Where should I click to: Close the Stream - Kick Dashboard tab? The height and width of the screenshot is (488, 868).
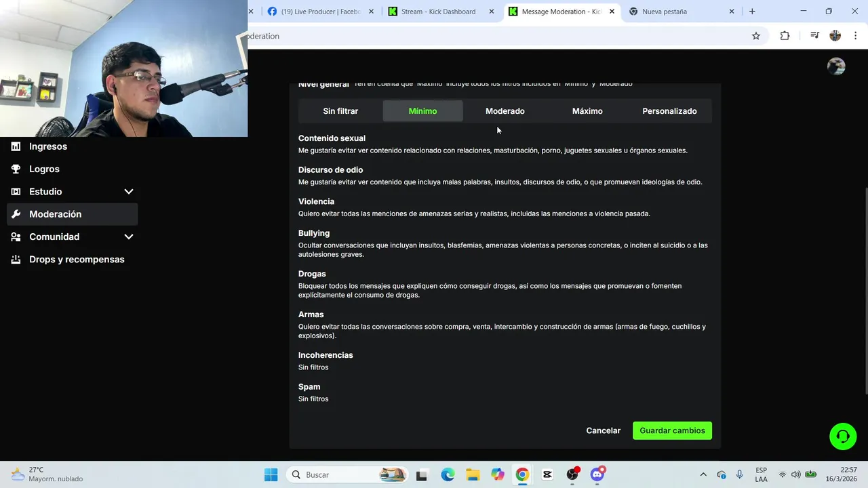tap(492, 12)
